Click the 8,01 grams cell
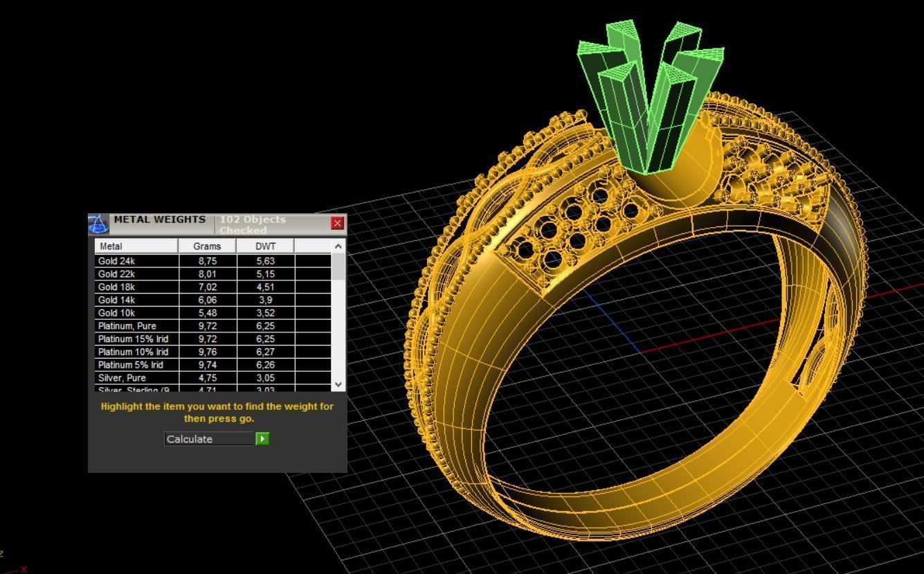Viewport: 924px width, 574px height. 208,274
